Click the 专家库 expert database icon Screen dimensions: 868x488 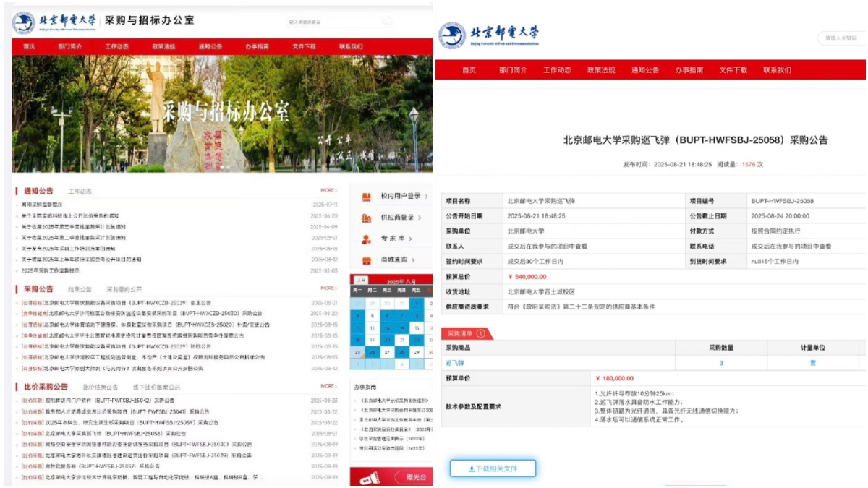(366, 238)
